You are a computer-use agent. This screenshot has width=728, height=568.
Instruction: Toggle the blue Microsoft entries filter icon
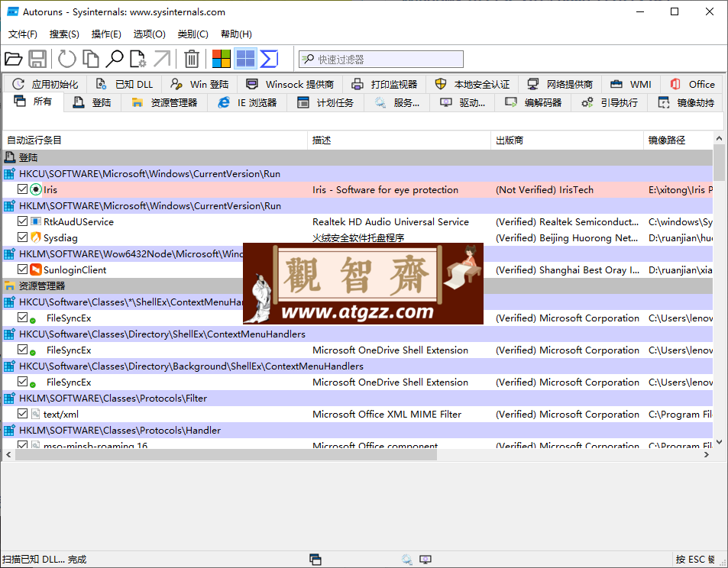pos(246,59)
